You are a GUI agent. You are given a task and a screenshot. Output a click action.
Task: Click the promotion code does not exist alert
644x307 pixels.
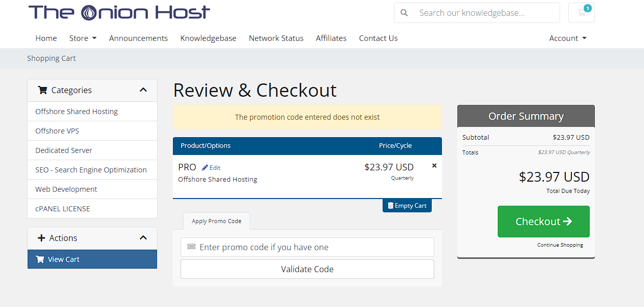(x=307, y=117)
